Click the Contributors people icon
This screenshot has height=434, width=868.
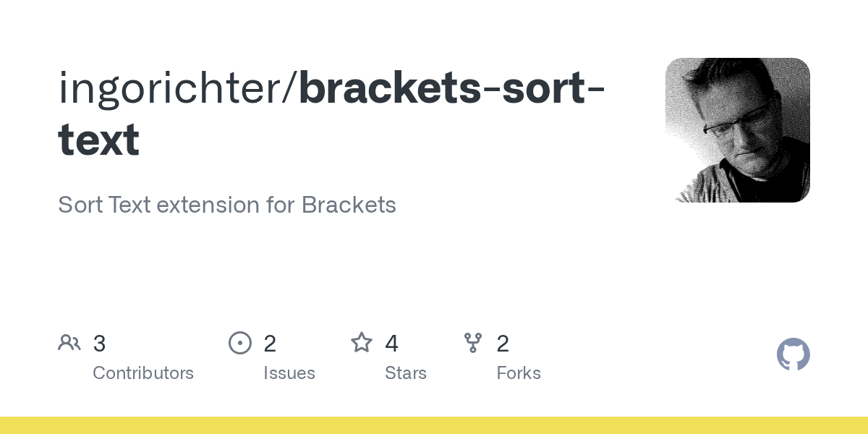click(x=69, y=343)
